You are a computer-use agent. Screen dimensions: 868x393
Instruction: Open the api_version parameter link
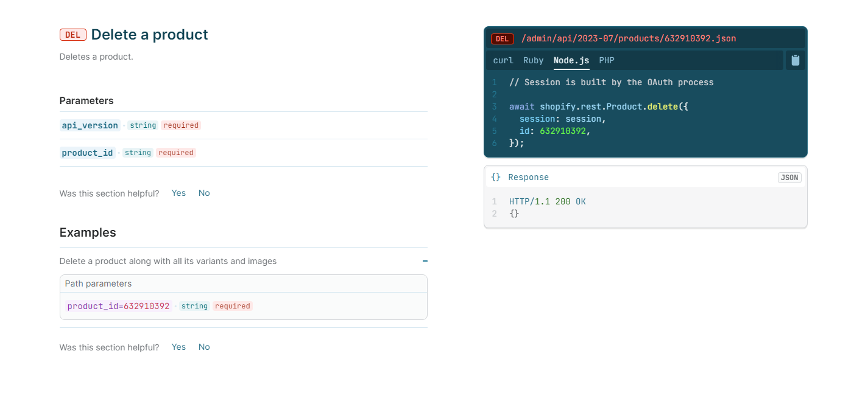point(90,125)
